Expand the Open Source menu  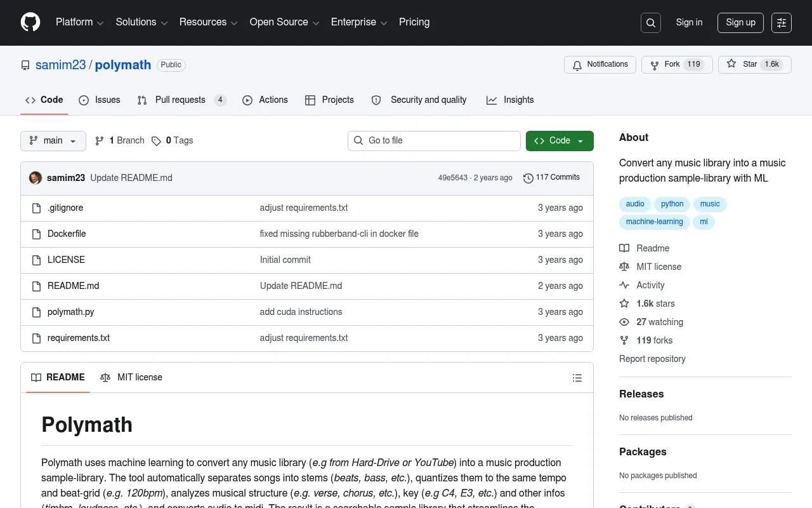tap(284, 22)
